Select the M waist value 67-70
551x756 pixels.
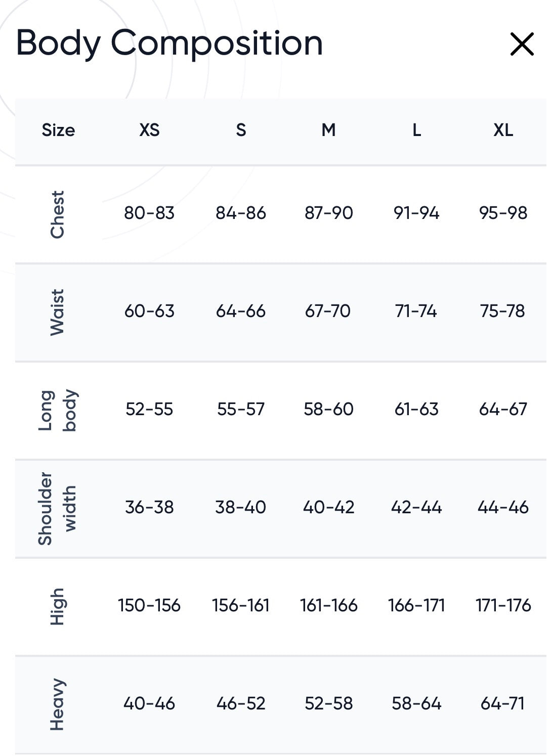[x=328, y=311]
